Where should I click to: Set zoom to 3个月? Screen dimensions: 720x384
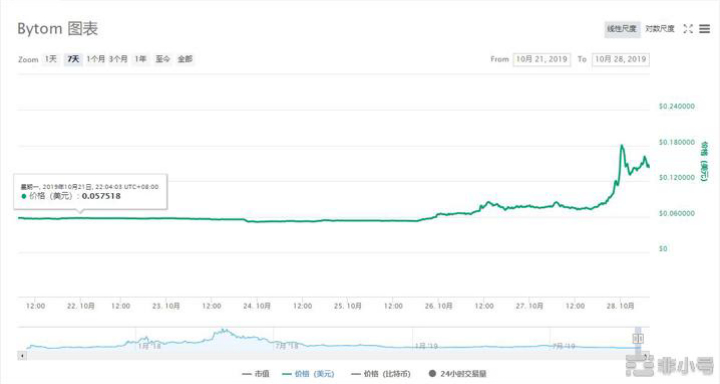[118, 59]
